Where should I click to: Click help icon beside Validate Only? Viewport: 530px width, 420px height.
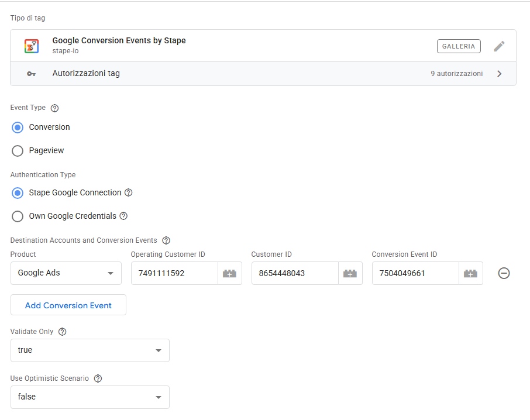(x=63, y=332)
